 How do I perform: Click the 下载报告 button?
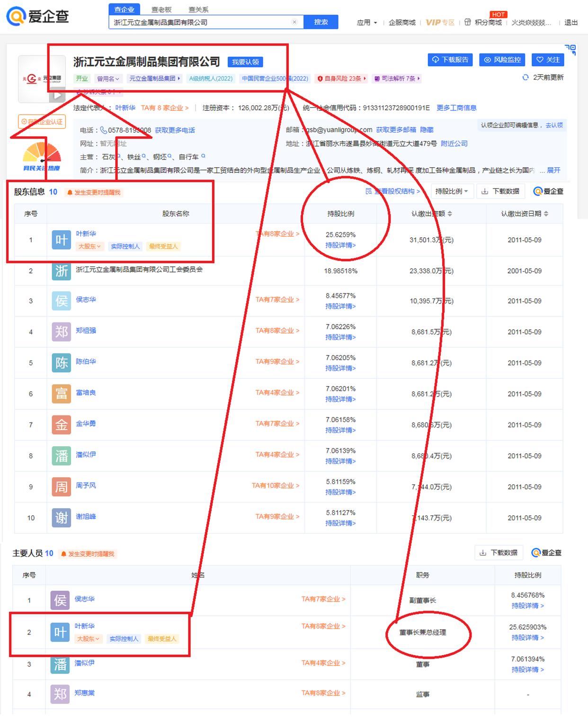pyautogui.click(x=450, y=60)
